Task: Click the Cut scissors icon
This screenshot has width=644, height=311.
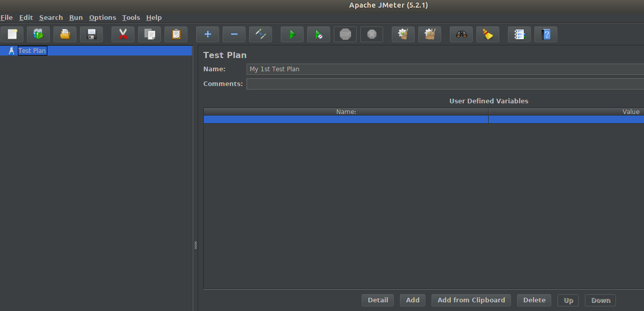Action: coord(123,35)
